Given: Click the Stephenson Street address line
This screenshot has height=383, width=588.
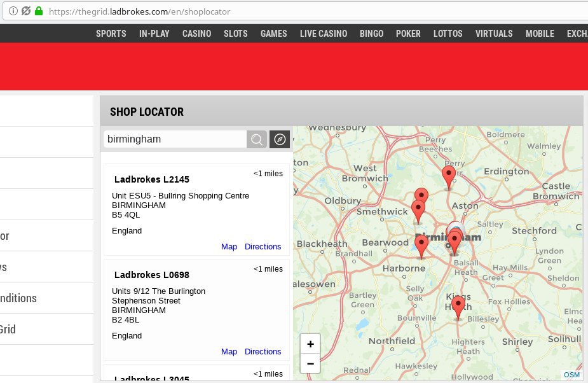Looking at the screenshot, I should pyautogui.click(x=146, y=301).
